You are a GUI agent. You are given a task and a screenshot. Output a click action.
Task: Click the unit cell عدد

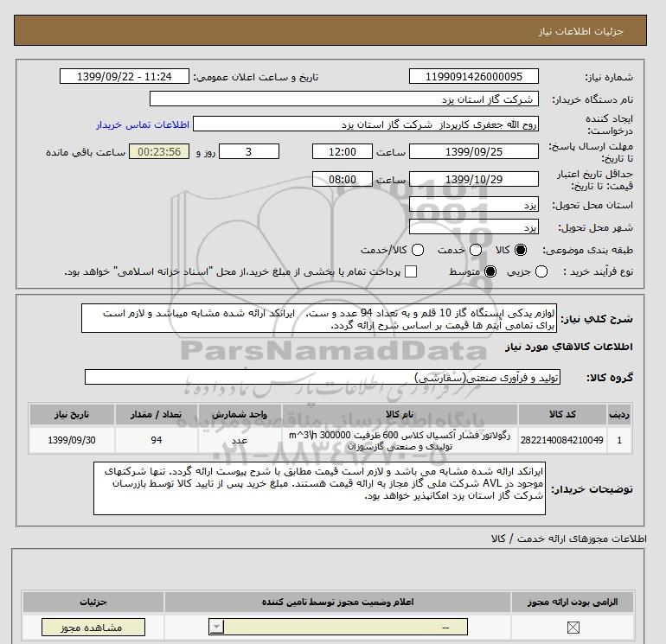(240, 440)
